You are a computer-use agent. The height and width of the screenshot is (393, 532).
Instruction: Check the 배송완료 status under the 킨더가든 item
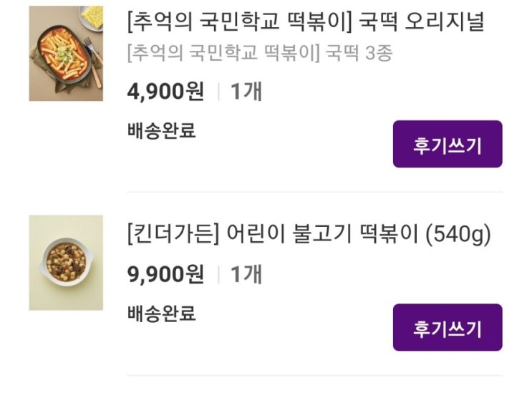tap(161, 313)
